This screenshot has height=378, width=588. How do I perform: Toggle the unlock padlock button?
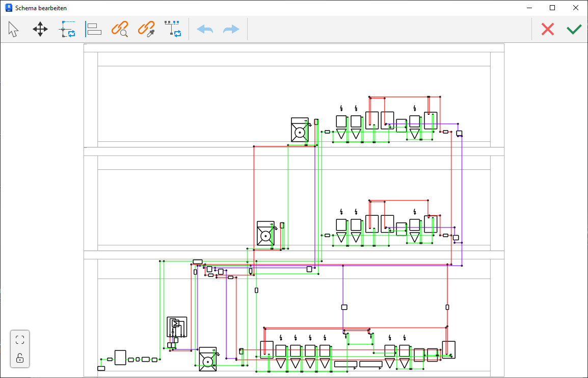[20, 358]
